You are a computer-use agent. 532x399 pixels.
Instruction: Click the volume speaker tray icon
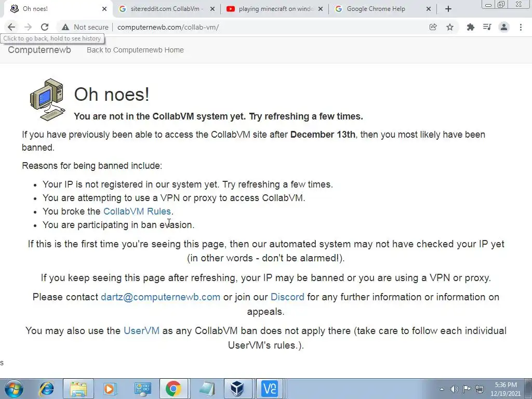(454, 389)
